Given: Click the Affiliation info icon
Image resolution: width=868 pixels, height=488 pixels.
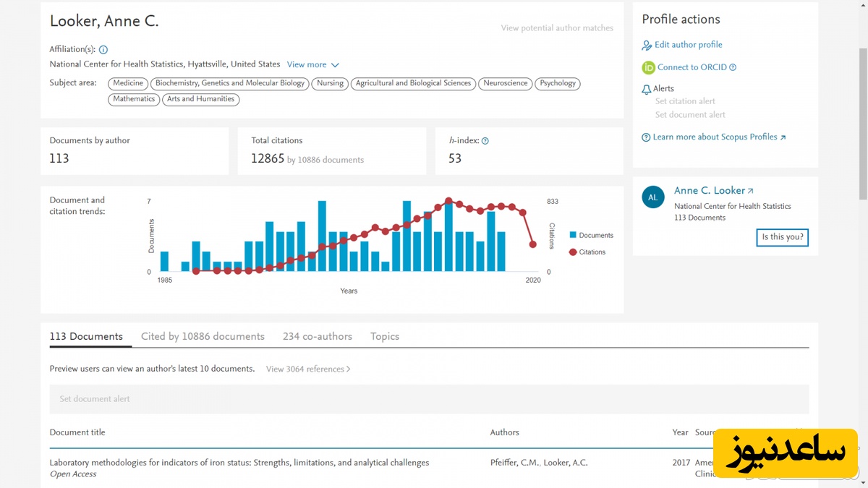Looking at the screenshot, I should pos(103,50).
